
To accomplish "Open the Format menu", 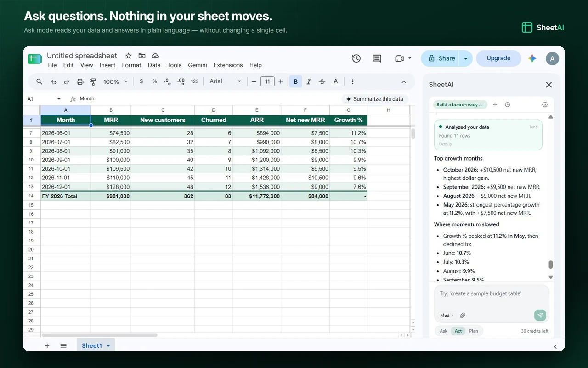I will [x=131, y=65].
